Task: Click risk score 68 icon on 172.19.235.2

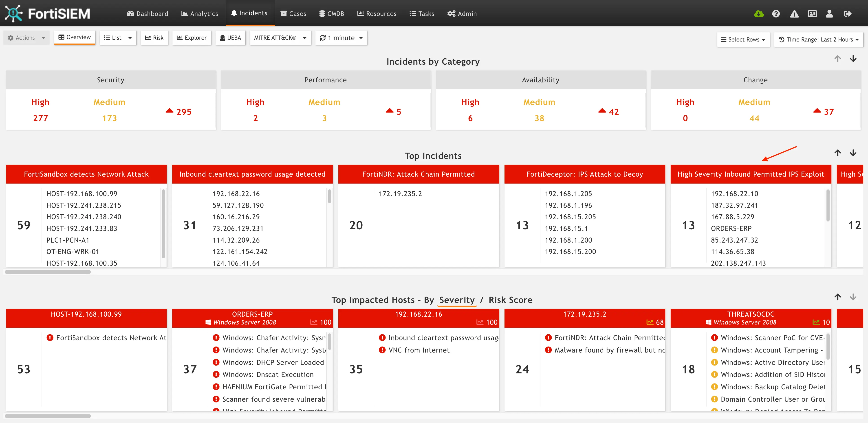Action: coord(650,322)
